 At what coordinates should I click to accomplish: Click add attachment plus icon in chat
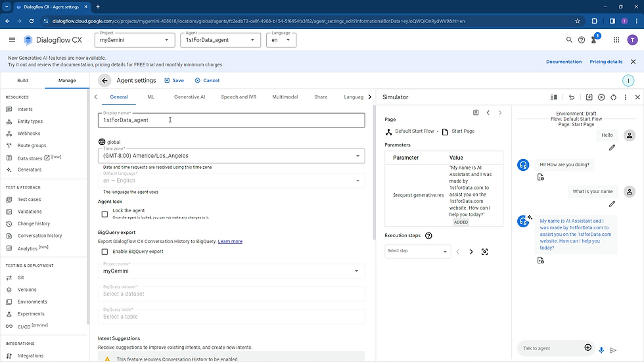[587, 348]
